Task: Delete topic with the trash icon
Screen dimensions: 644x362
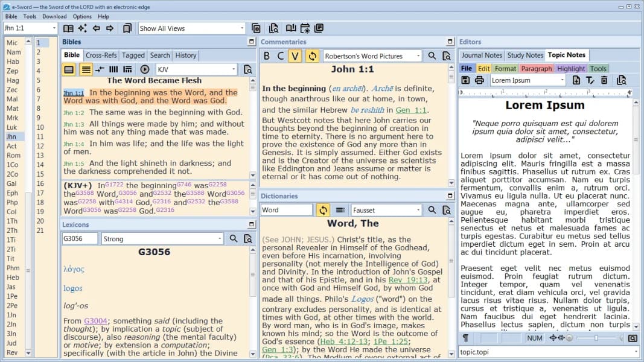Action: [x=604, y=80]
